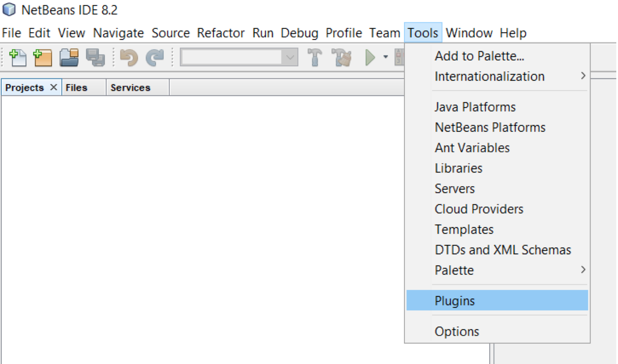Viewport: 618px width, 364px height.
Task: Open the Refactor menu
Action: click(221, 33)
